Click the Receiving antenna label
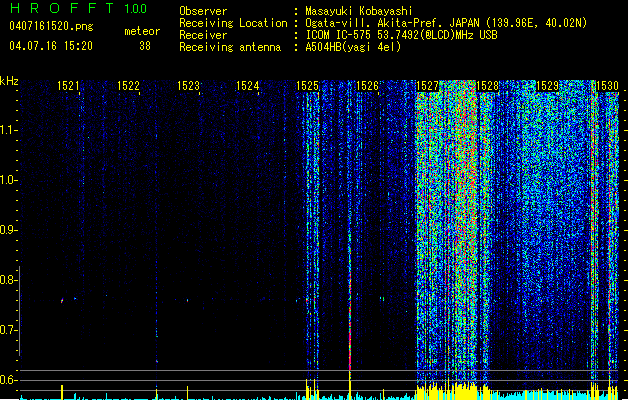The width and height of the screenshot is (629, 400). tap(230, 47)
